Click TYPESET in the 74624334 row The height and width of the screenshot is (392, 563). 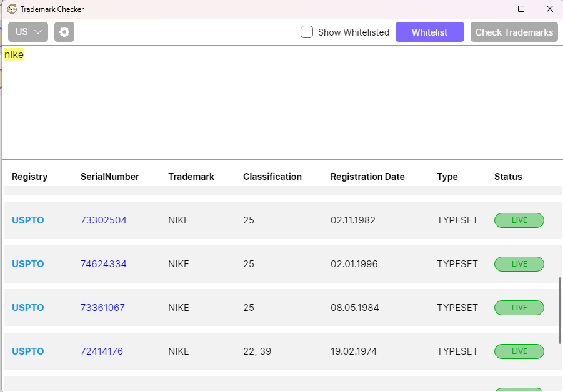click(457, 264)
